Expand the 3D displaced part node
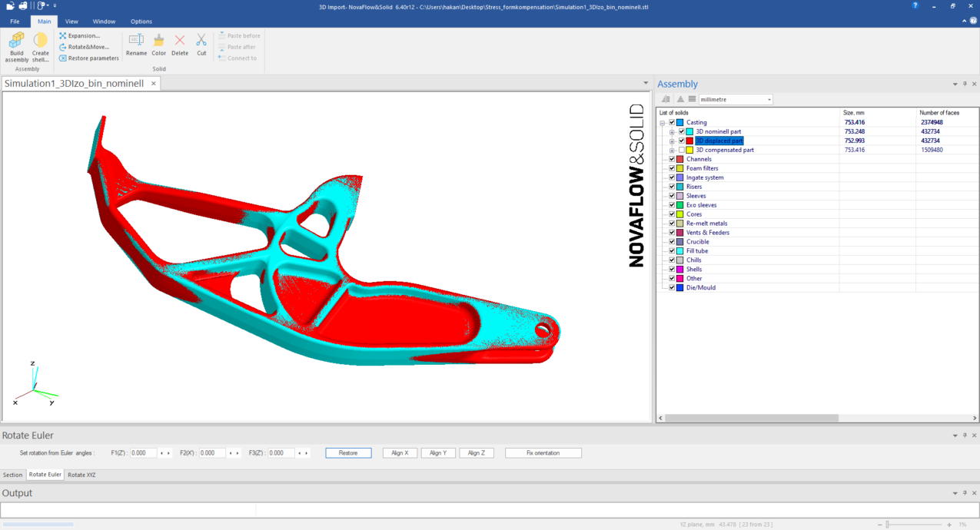The image size is (980, 530). (672, 141)
